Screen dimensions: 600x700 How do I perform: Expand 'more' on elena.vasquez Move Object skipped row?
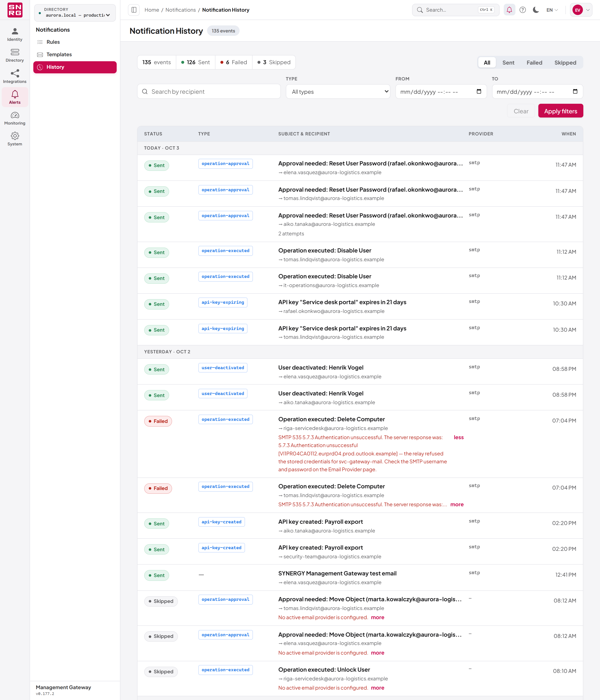[377, 653]
